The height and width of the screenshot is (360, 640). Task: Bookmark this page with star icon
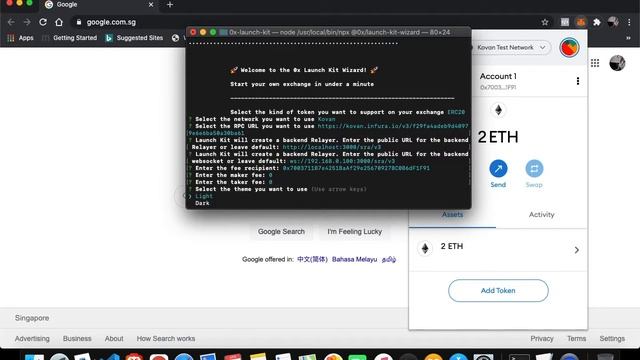(x=545, y=22)
